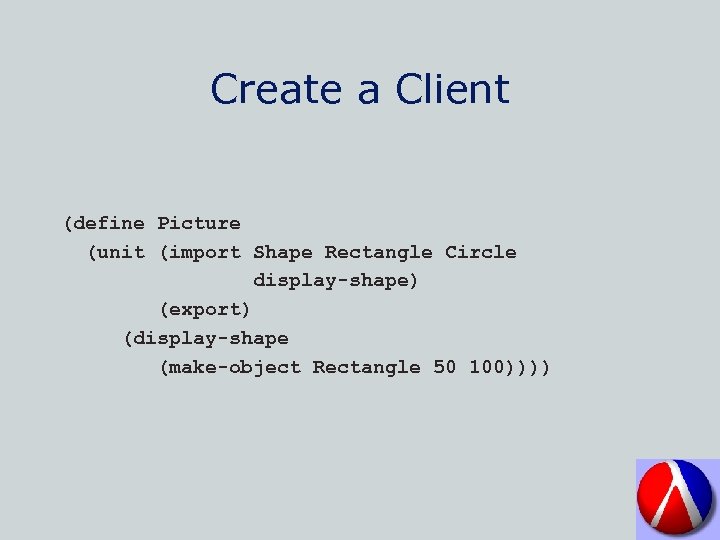The width and height of the screenshot is (720, 540).
Task: Click the red and blue lambda logo
Action: click(x=677, y=499)
